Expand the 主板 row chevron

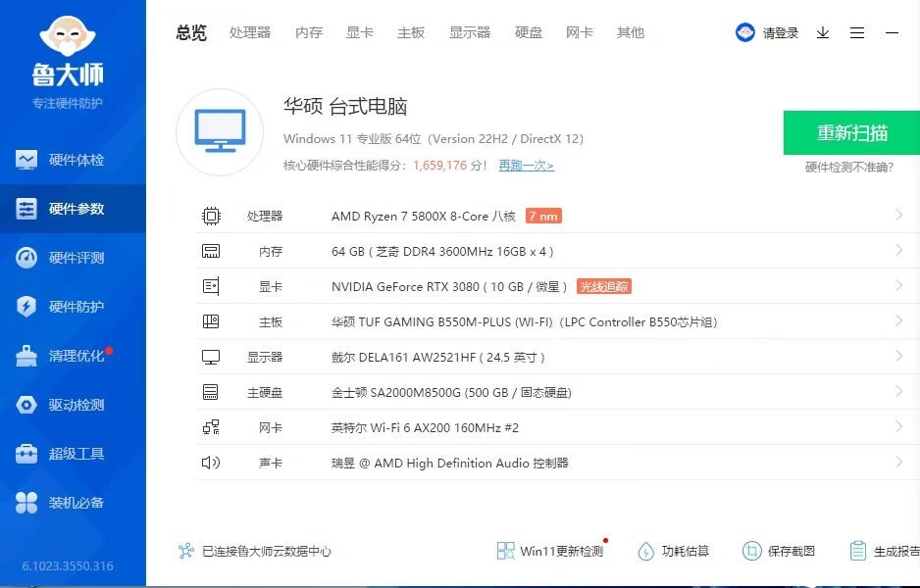(898, 320)
